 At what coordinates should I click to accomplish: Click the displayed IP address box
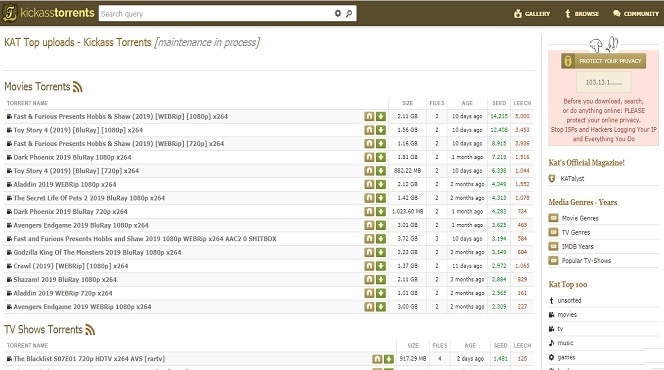click(x=603, y=82)
